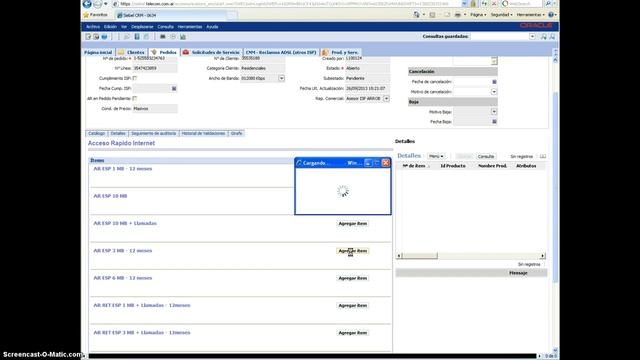
Task: Click the chart icon in Siebel toolbar
Action: tap(183, 37)
